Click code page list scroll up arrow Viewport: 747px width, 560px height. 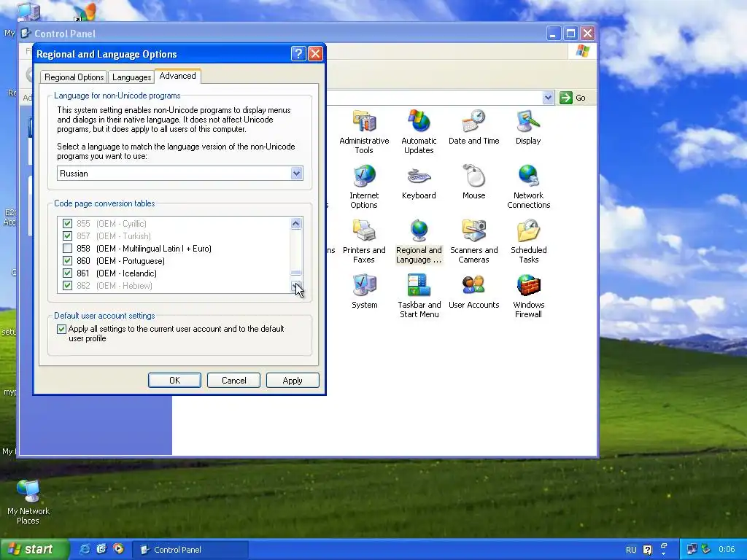click(x=296, y=223)
